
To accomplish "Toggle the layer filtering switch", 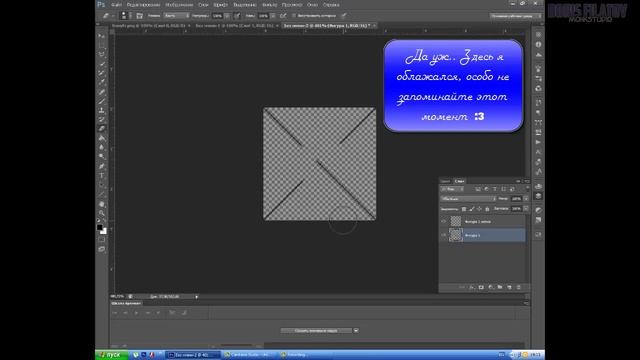I will click(527, 189).
